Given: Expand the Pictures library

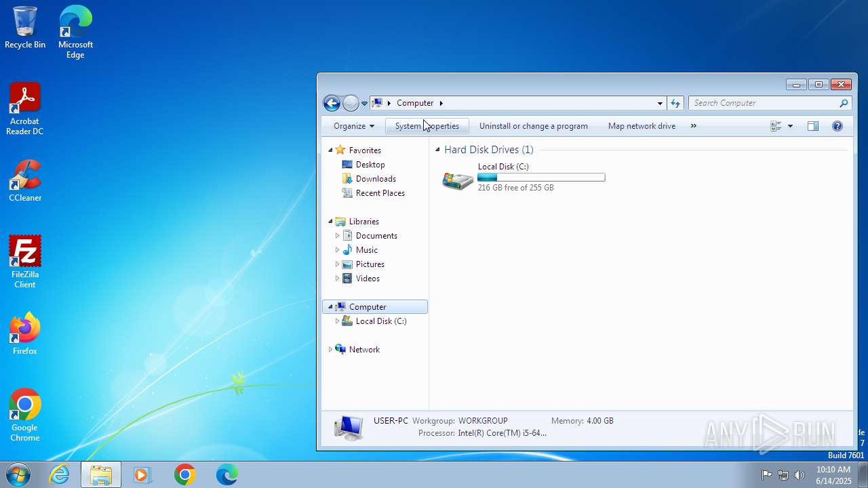Looking at the screenshot, I should pyautogui.click(x=337, y=264).
